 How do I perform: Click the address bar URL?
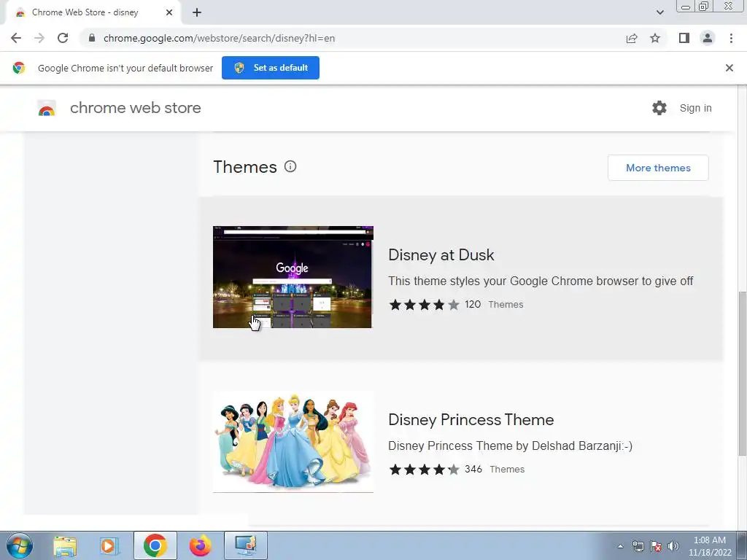click(219, 38)
